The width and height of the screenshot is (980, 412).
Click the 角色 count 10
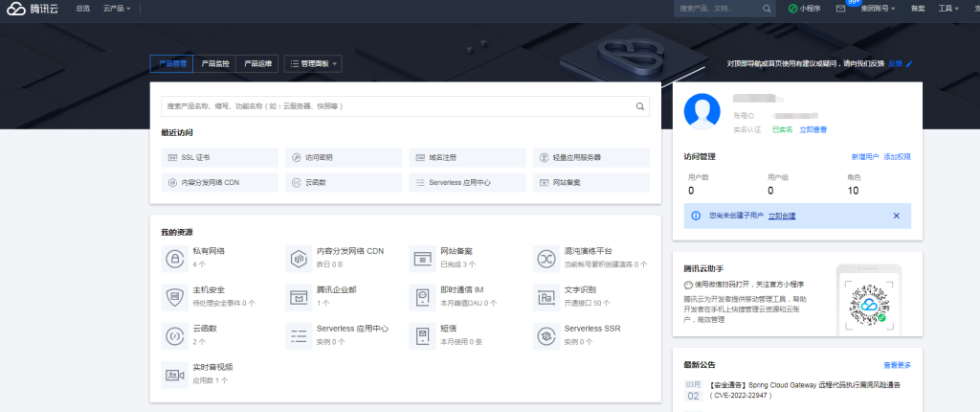point(853,191)
